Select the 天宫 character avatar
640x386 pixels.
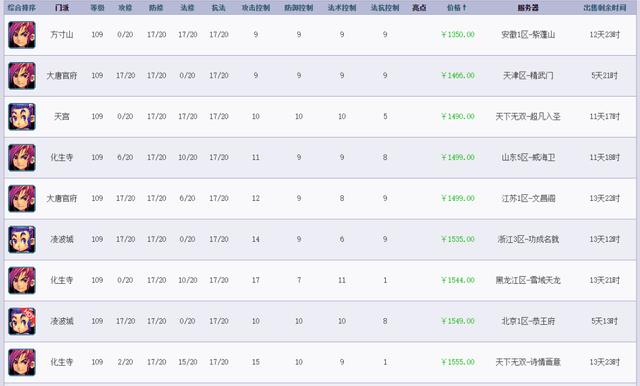click(22, 117)
